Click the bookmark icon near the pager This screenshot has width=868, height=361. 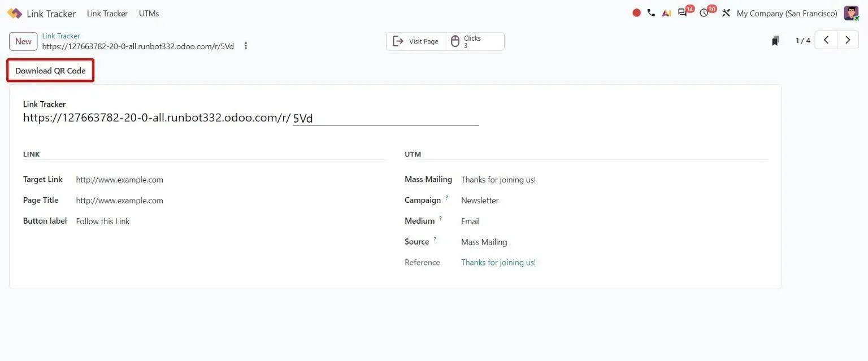[x=775, y=41]
